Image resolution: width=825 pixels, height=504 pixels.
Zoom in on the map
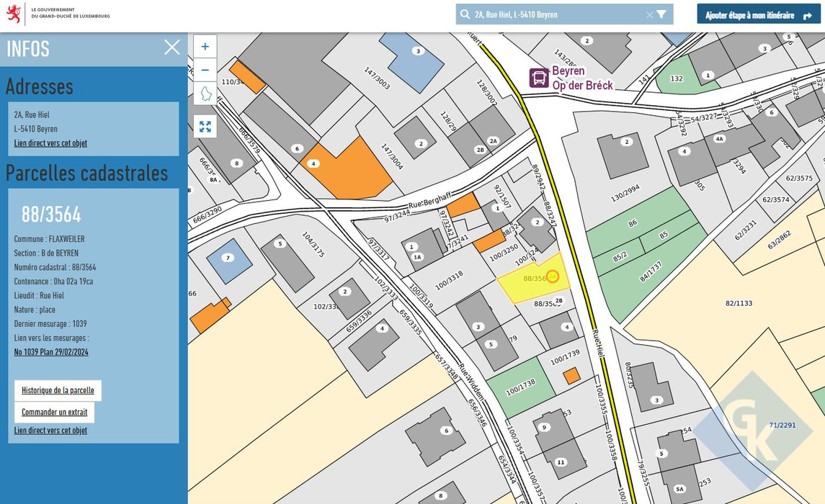point(205,47)
